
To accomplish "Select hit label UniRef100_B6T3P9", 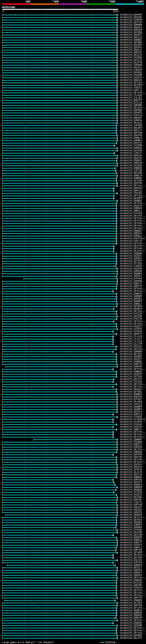I will pyautogui.click(x=131, y=85).
